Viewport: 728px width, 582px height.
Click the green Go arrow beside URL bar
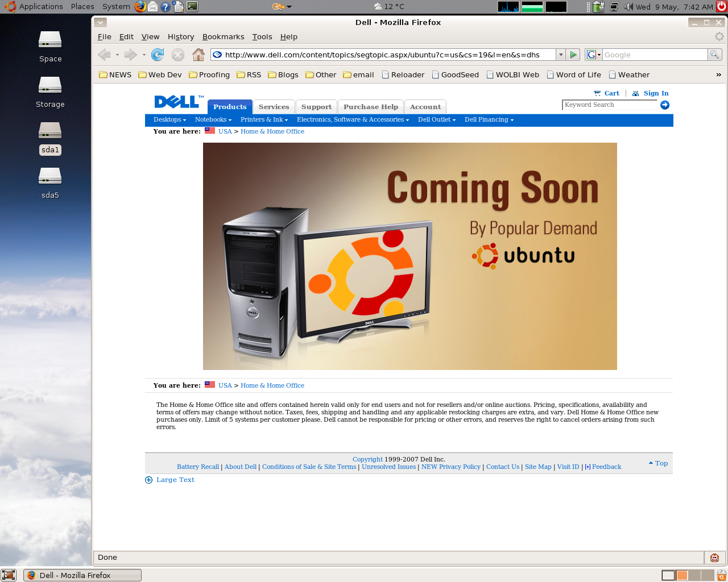tap(573, 55)
